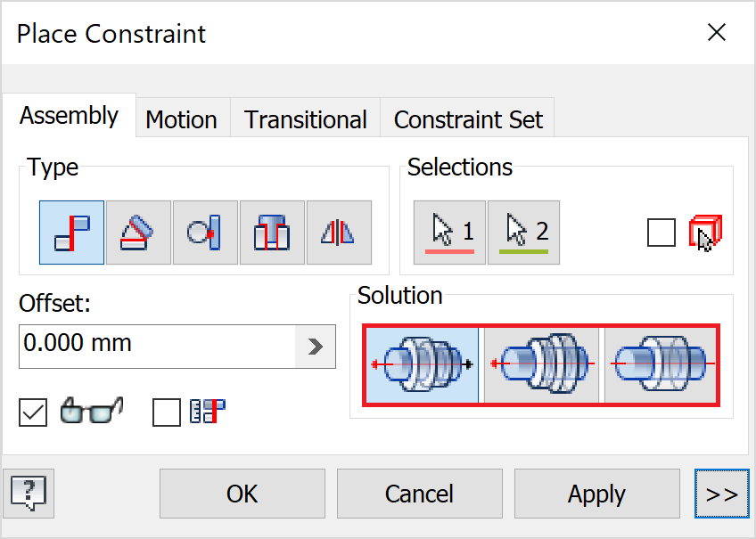
Task: Select the Tangent constraint type
Action: 205,233
